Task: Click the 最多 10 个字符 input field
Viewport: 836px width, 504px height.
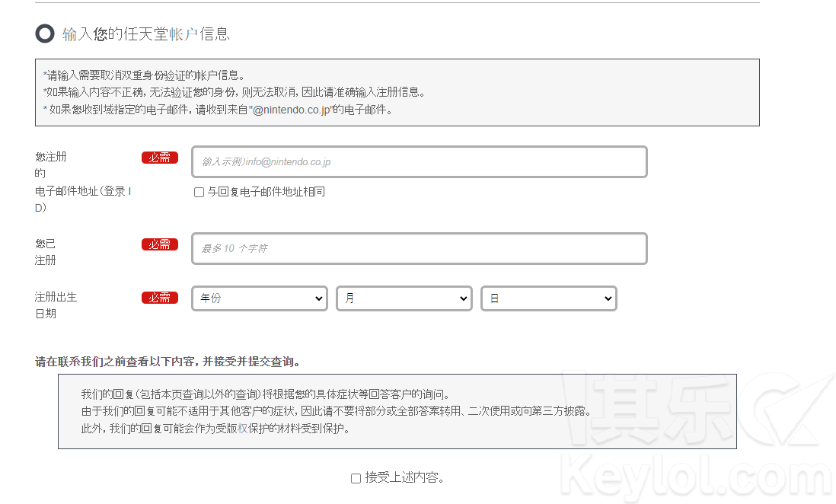Action: click(419, 249)
